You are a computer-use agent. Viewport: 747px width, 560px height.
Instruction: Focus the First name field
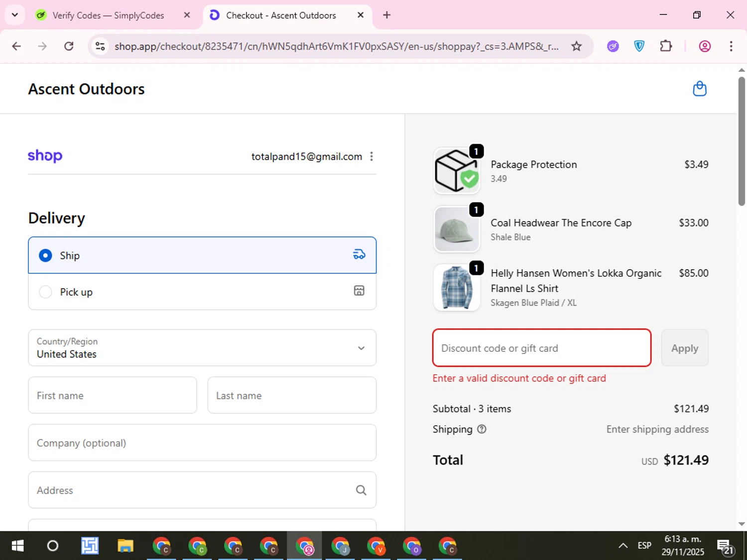pos(113,395)
